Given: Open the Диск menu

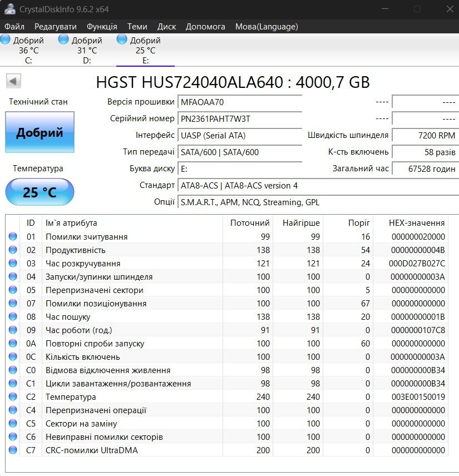Looking at the screenshot, I should tap(166, 27).
